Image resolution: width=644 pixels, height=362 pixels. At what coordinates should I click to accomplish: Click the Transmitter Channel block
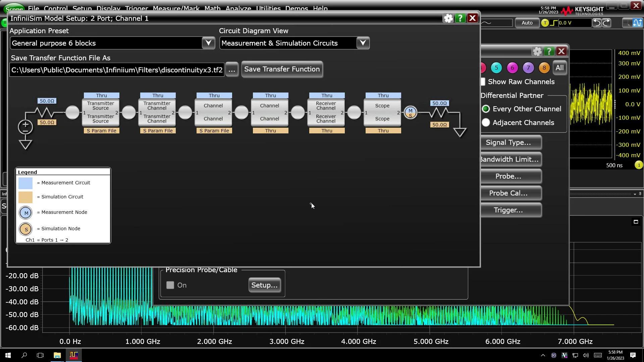[157, 113]
